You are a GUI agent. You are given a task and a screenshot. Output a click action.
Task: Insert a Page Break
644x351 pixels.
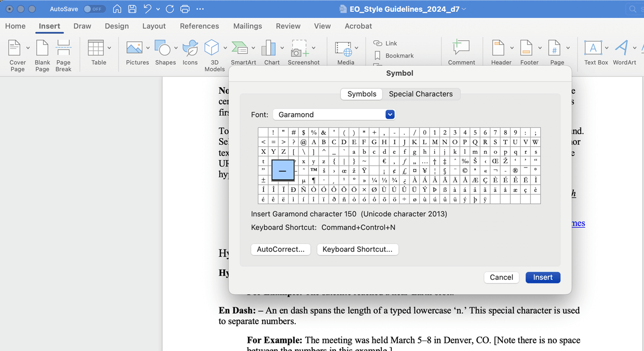point(64,55)
